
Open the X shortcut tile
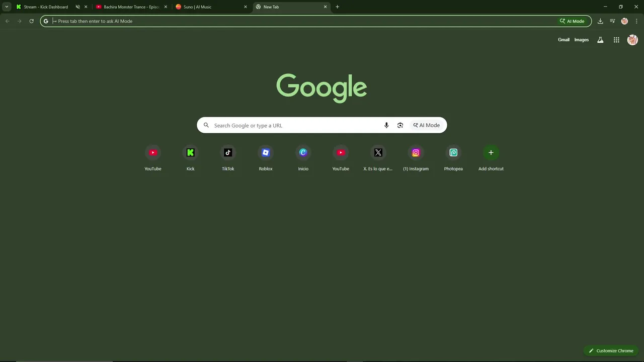click(378, 158)
